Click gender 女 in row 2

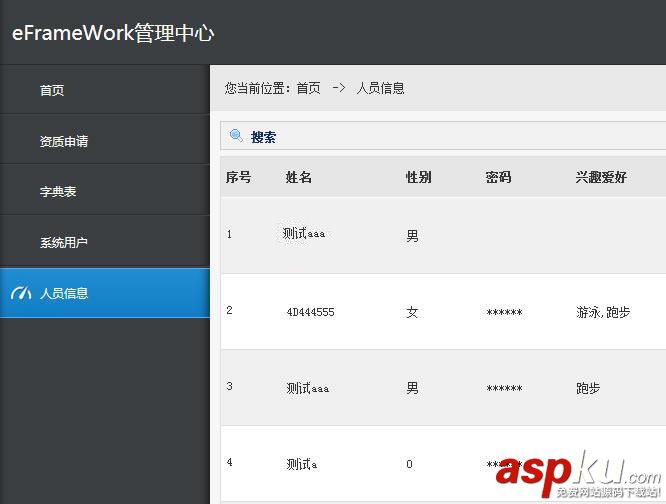coord(412,313)
